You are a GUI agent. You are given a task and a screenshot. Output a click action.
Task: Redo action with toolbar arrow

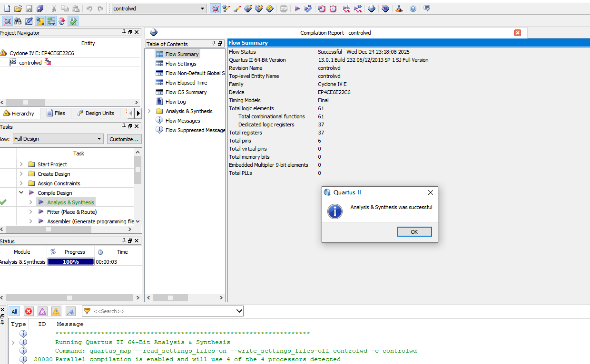(100, 9)
